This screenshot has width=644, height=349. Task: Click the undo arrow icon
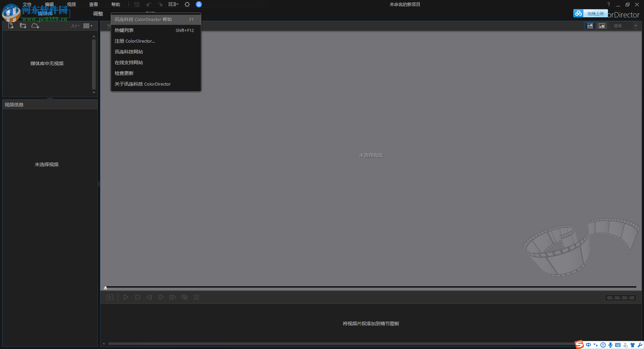tap(149, 4)
